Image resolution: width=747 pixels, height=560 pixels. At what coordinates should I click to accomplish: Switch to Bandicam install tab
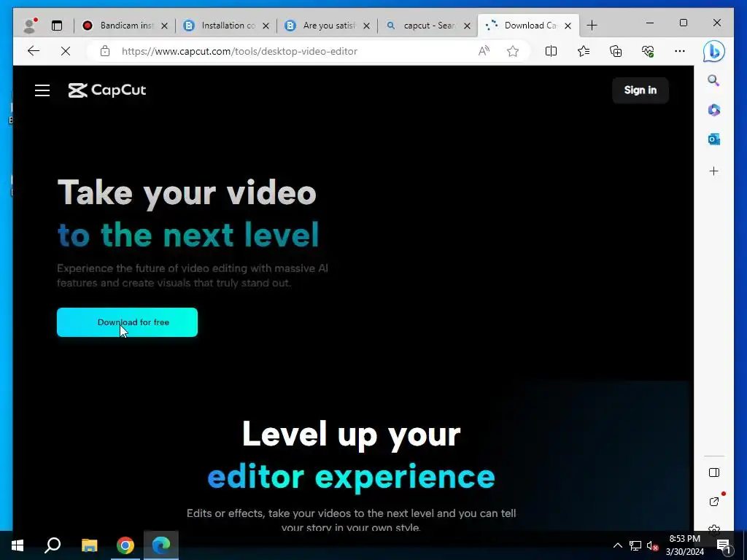click(x=125, y=26)
